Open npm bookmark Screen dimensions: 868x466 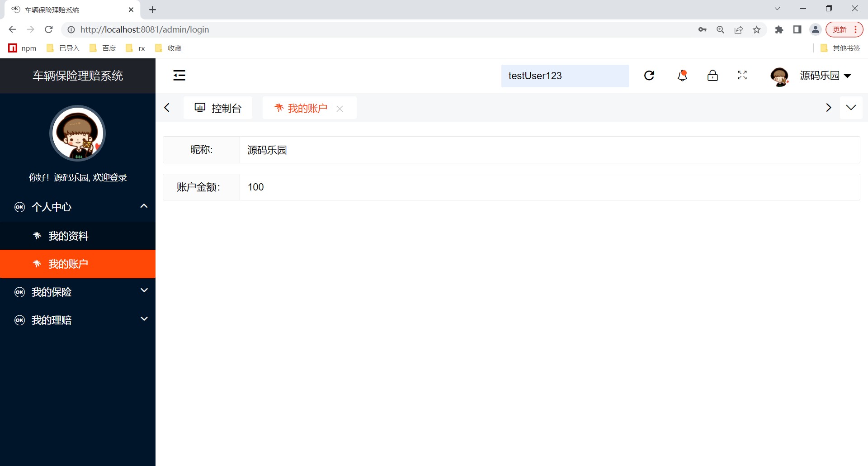tap(23, 48)
